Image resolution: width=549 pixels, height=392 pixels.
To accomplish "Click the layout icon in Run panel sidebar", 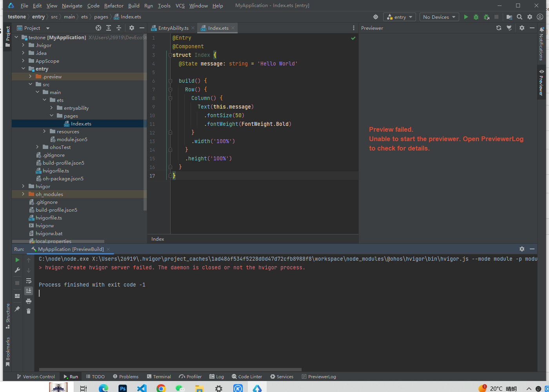I will [17, 296].
